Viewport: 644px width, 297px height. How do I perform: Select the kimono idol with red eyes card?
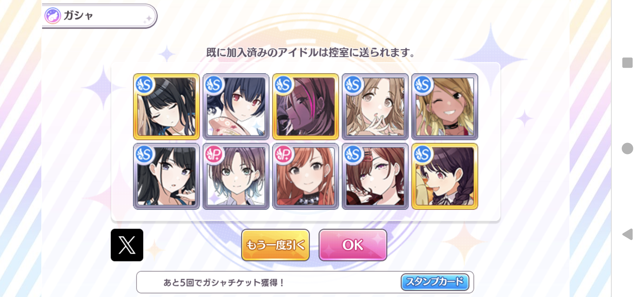click(236, 106)
